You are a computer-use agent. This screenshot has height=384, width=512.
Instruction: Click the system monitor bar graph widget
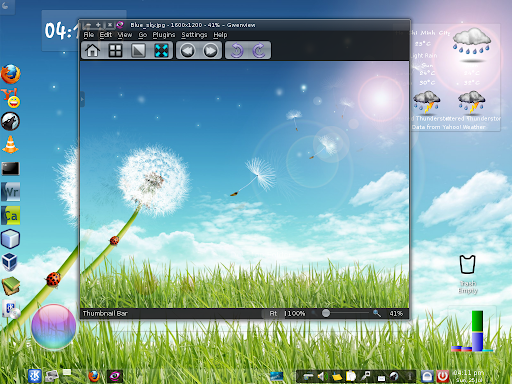pos(472,331)
